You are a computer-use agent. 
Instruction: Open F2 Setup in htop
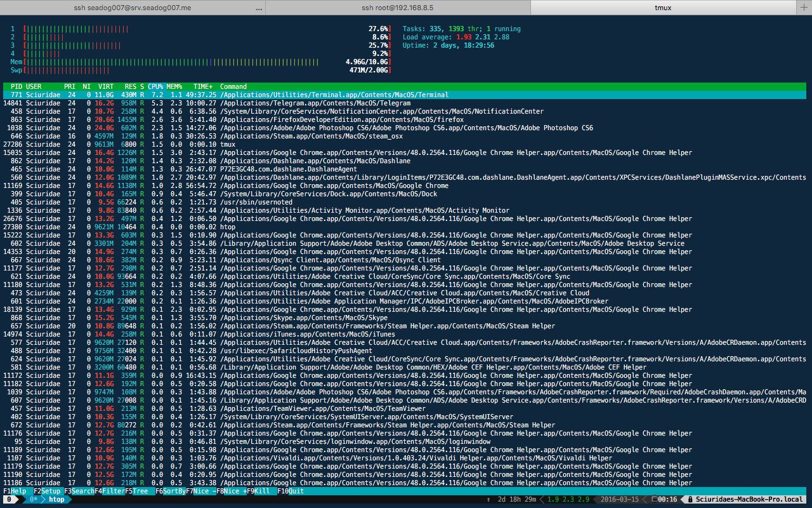click(48, 491)
